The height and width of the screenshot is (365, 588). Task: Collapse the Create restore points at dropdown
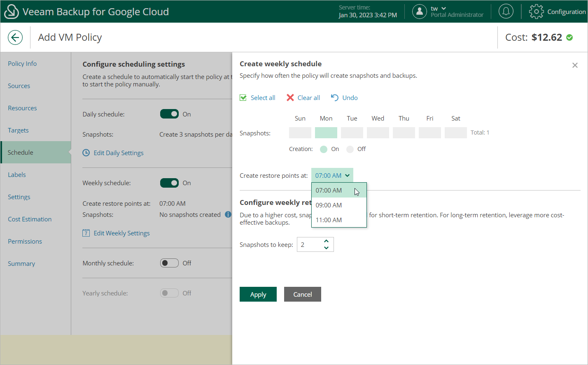coord(332,175)
